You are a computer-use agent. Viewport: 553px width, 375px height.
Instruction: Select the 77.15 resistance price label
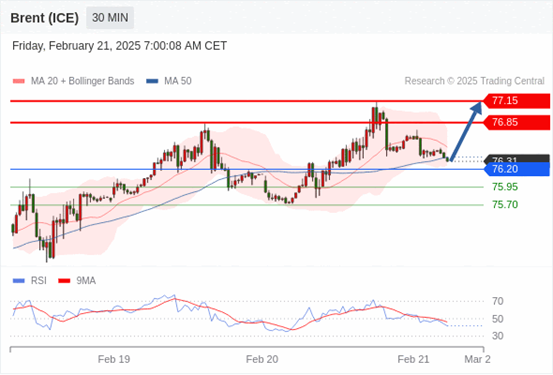516,101
